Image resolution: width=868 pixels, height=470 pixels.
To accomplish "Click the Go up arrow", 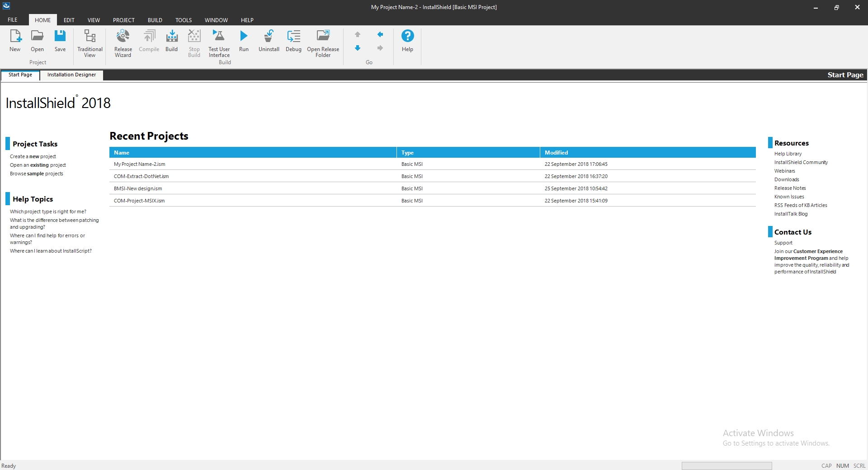I will [x=358, y=34].
